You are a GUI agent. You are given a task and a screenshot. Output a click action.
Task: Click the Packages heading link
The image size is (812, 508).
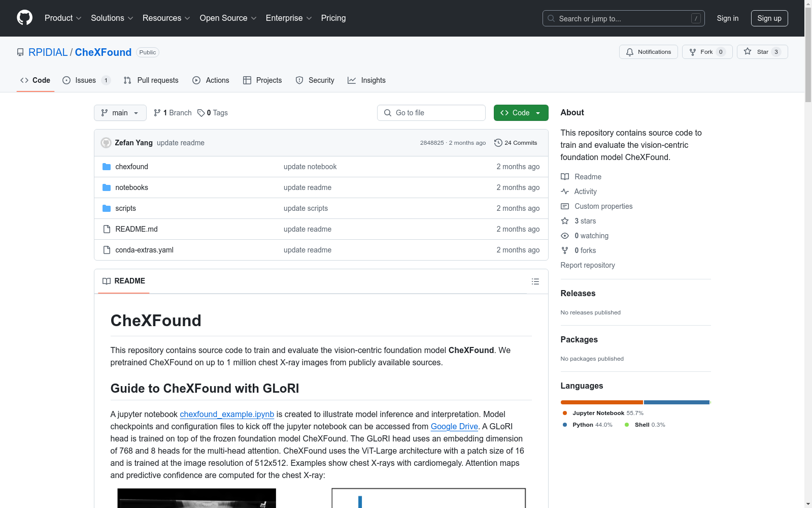click(x=579, y=339)
